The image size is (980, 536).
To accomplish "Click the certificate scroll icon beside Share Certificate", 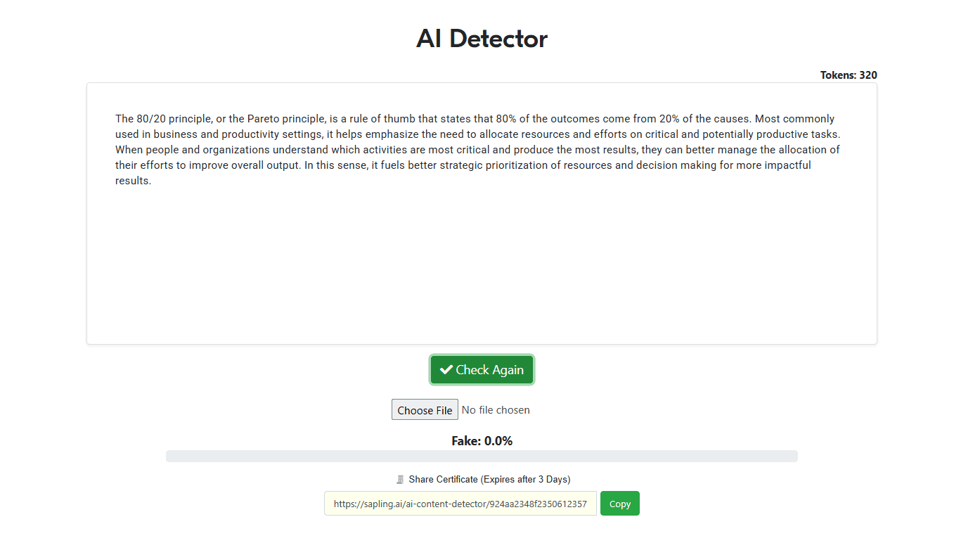I will tap(400, 480).
